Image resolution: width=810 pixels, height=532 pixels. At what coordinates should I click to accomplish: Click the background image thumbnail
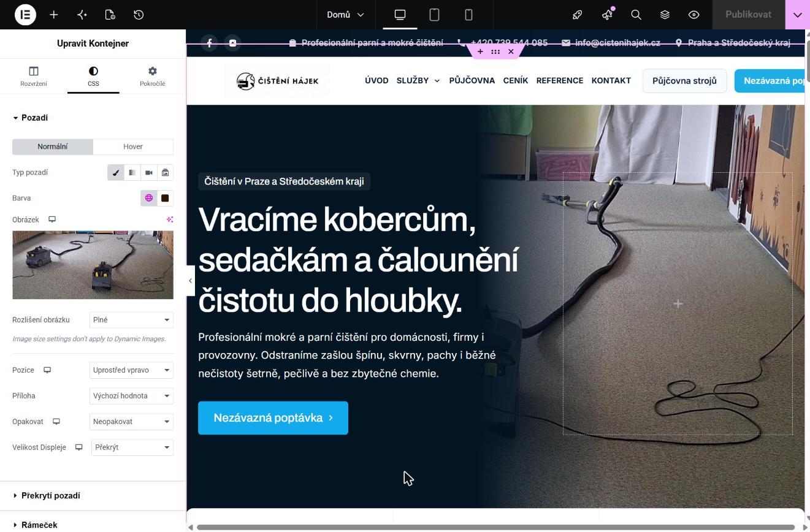tap(93, 265)
